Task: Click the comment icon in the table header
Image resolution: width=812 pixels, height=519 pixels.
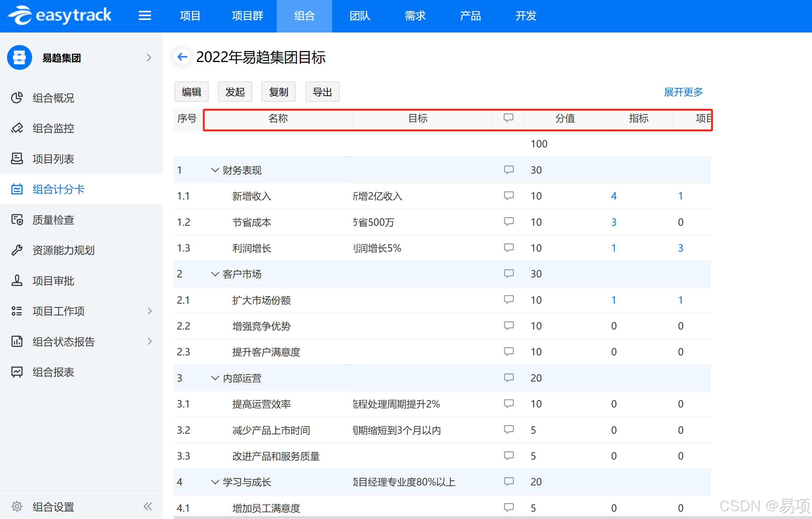Action: pos(508,118)
